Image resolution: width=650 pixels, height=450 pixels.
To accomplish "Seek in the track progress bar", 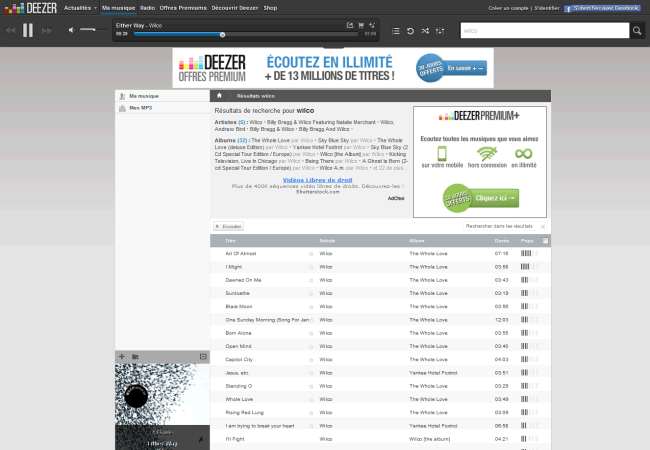I will point(245,35).
